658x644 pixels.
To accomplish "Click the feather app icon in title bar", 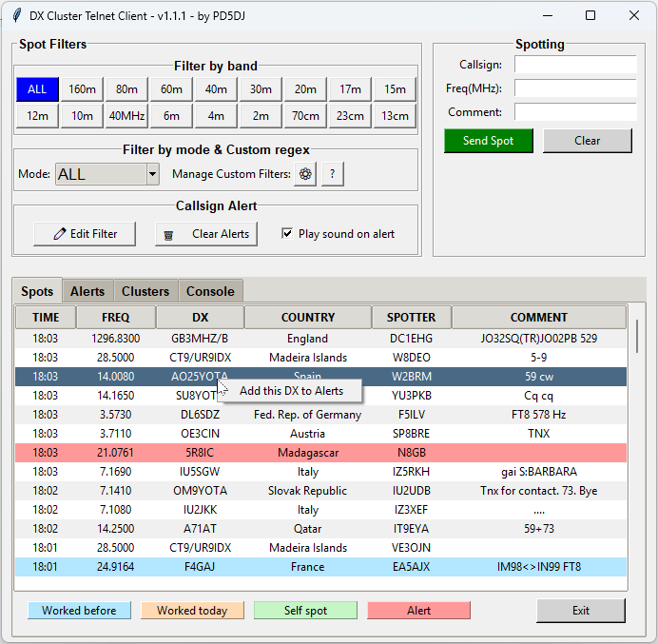I will pyautogui.click(x=14, y=15).
